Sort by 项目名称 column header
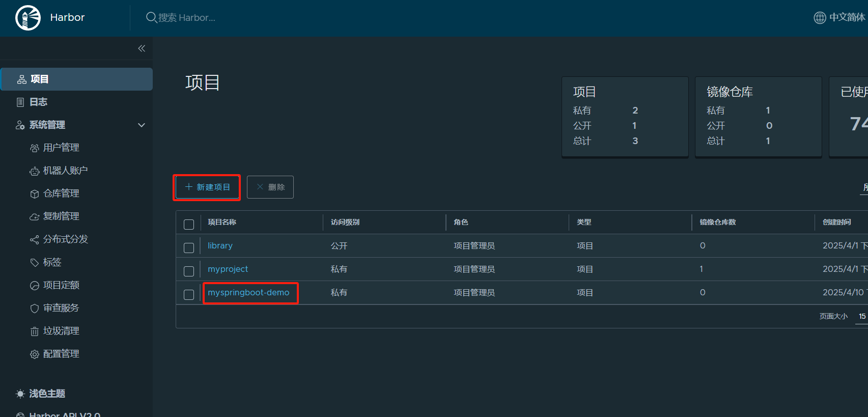Viewport: 868px width, 417px height. 222,222
